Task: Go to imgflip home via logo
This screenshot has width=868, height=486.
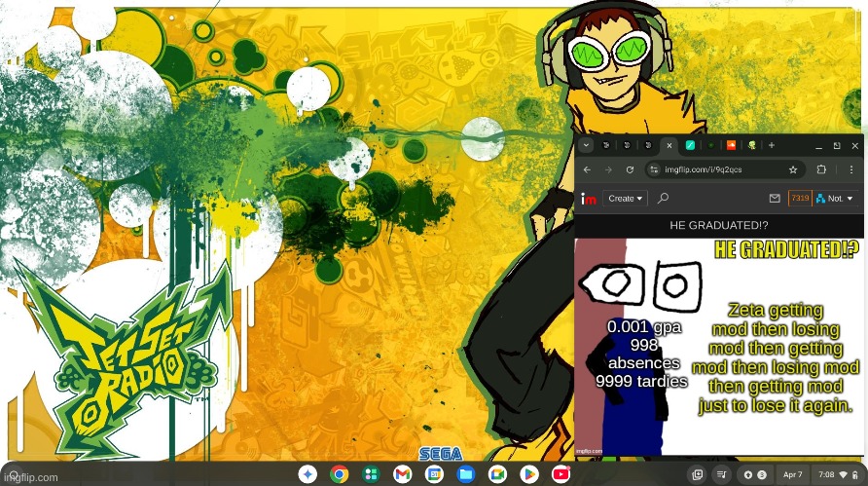Action: [x=589, y=199]
